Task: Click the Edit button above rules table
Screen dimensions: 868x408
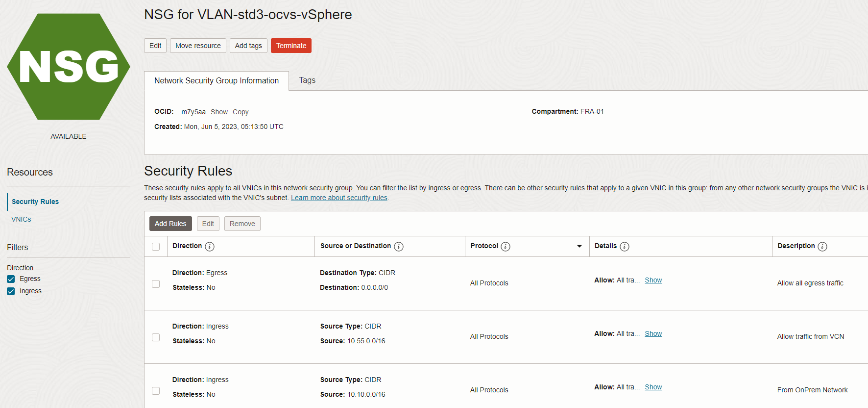Action: [208, 224]
